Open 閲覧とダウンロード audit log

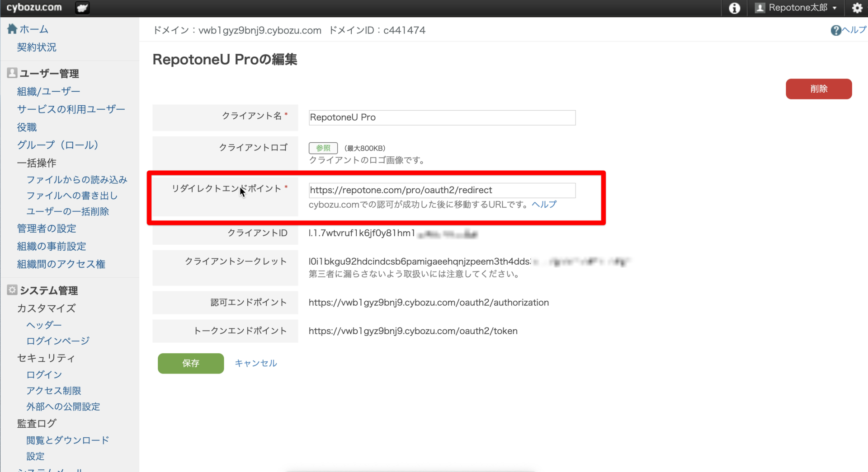(x=67, y=440)
